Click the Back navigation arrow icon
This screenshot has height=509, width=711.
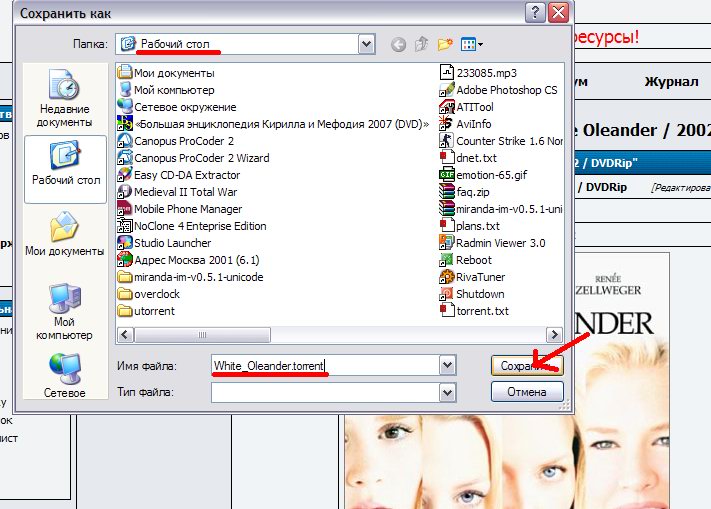(398, 44)
